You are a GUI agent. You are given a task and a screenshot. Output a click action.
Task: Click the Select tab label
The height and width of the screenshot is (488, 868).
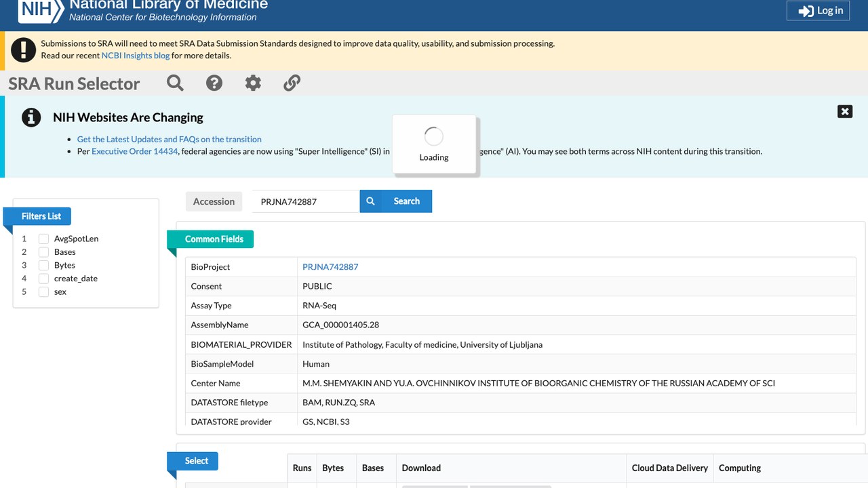[x=197, y=461]
